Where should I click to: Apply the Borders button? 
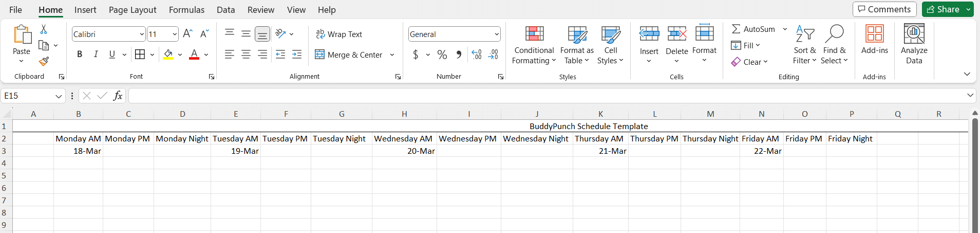[x=140, y=55]
